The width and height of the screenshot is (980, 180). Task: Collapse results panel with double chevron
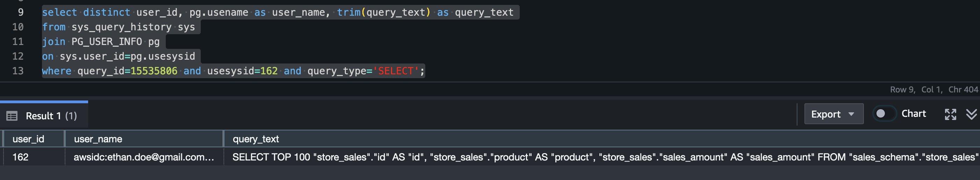(972, 114)
